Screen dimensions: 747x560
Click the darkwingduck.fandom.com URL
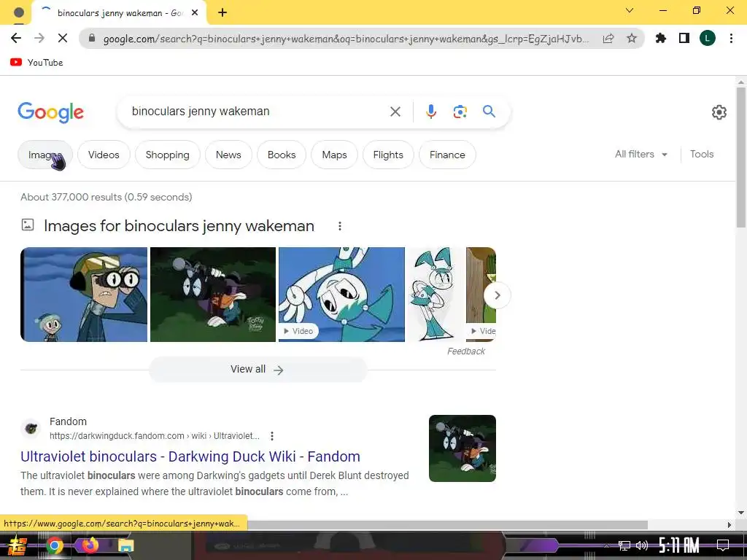coord(155,436)
